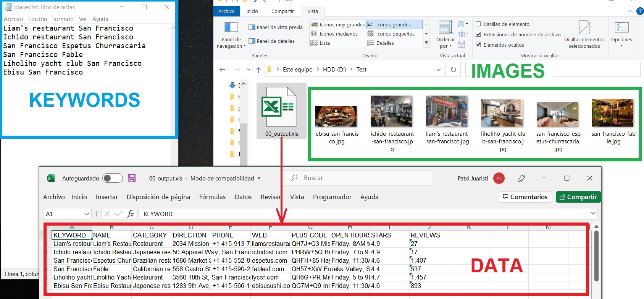Select cell A1 containing KEYWORD
Viewport: 644px width, 299px height.
pos(72,235)
